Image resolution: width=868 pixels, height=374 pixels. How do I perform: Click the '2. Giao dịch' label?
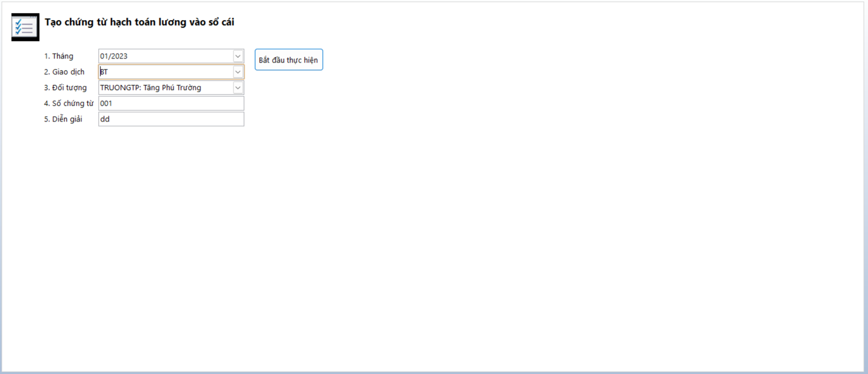click(64, 72)
